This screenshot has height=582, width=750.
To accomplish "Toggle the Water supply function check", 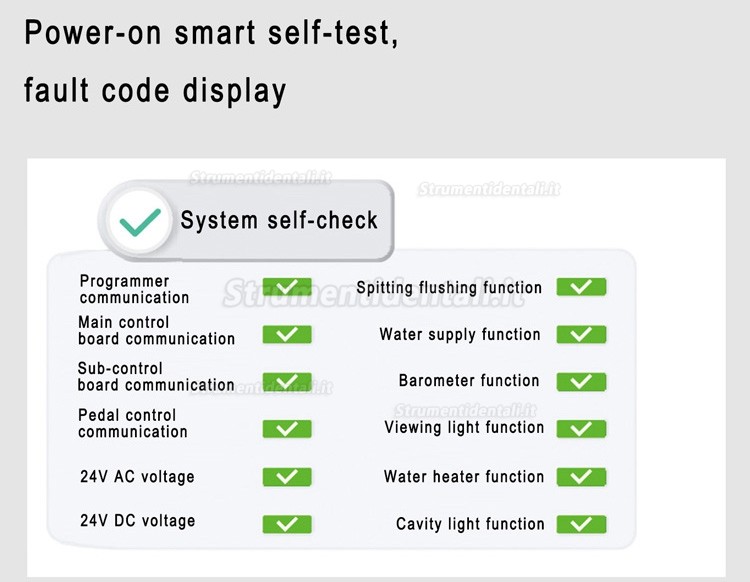I will point(581,334).
